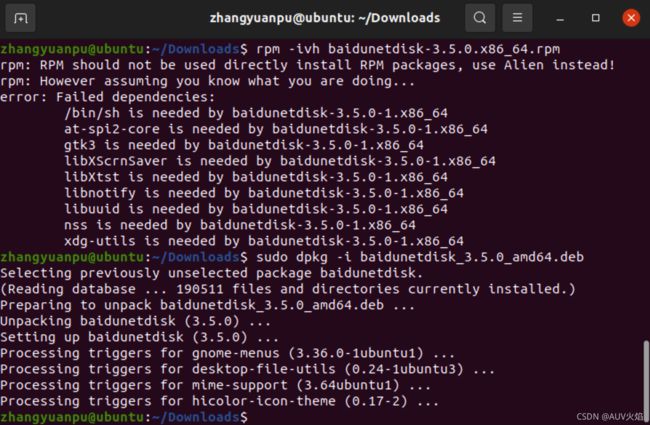Click the '/bin/sh is needed' line
This screenshot has width=650, height=425.
tap(256, 113)
